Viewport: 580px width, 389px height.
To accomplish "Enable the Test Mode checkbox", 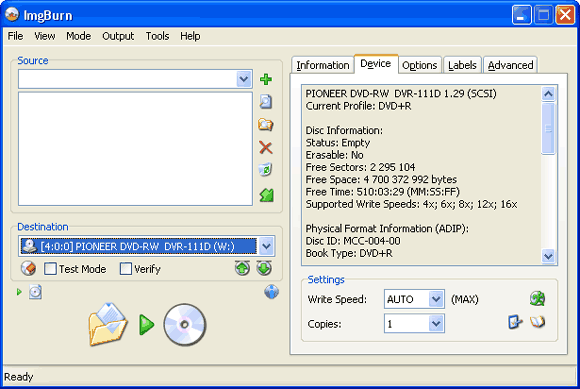I will 50,269.
